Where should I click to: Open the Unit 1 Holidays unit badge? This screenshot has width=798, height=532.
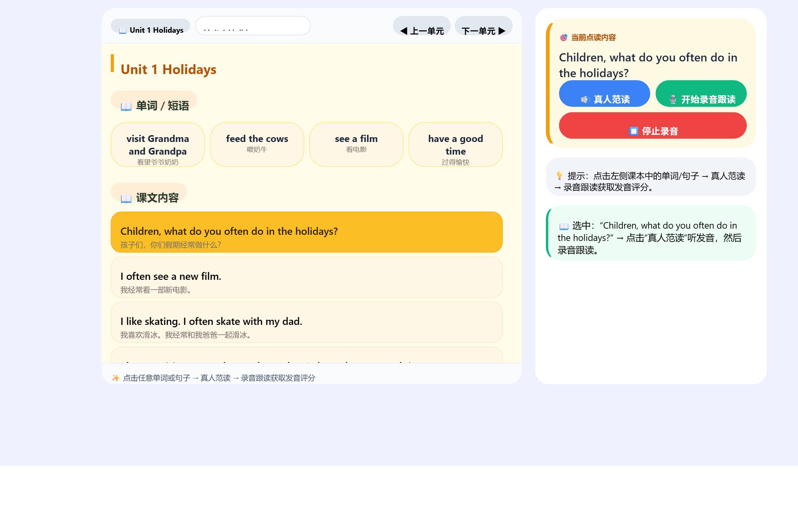150,26
